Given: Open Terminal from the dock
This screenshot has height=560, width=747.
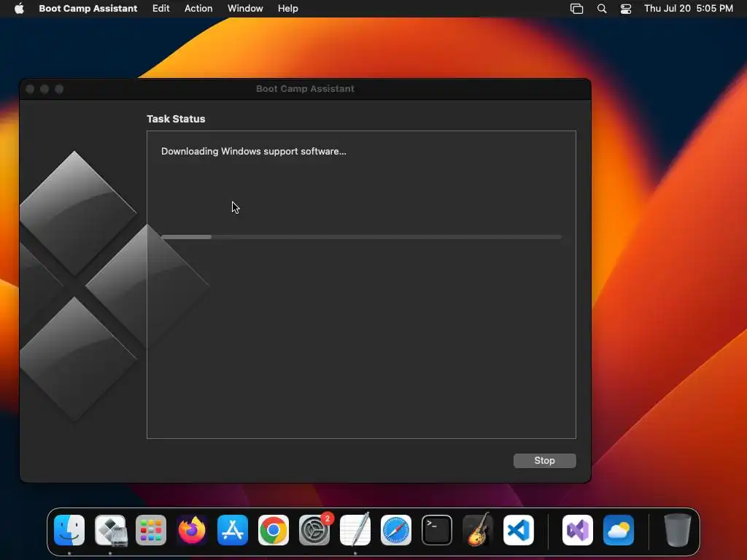Looking at the screenshot, I should (437, 530).
